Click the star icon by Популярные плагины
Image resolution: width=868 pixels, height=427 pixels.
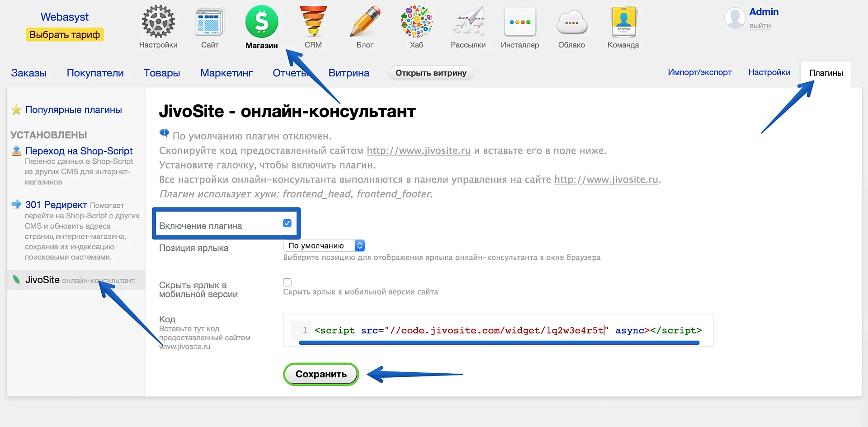pyautogui.click(x=17, y=110)
